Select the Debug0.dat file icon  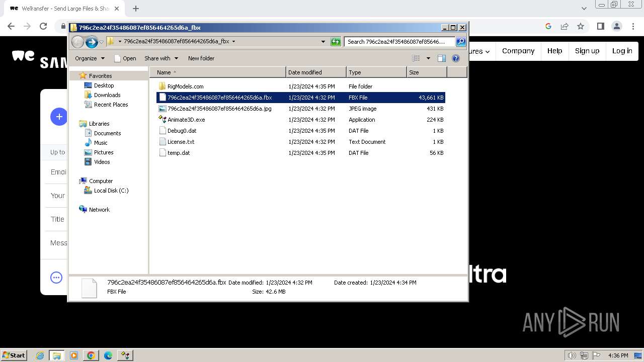[x=162, y=131]
